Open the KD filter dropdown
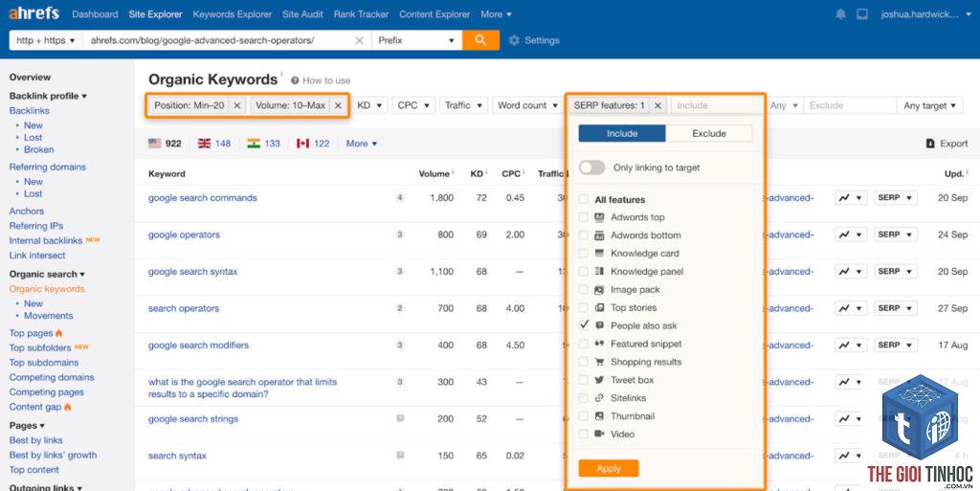Screen dimensions: 980x491 coord(369,105)
